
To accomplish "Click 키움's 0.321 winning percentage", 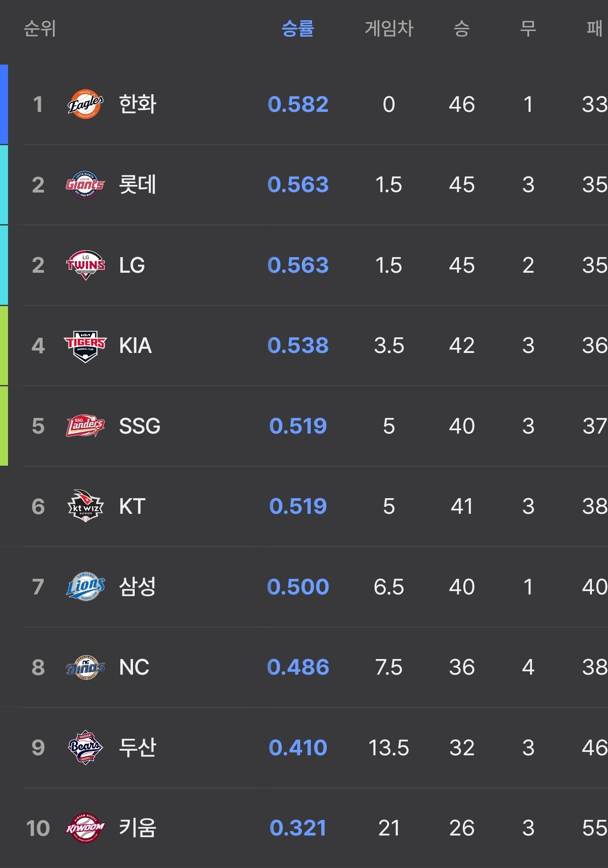I will pyautogui.click(x=298, y=828).
